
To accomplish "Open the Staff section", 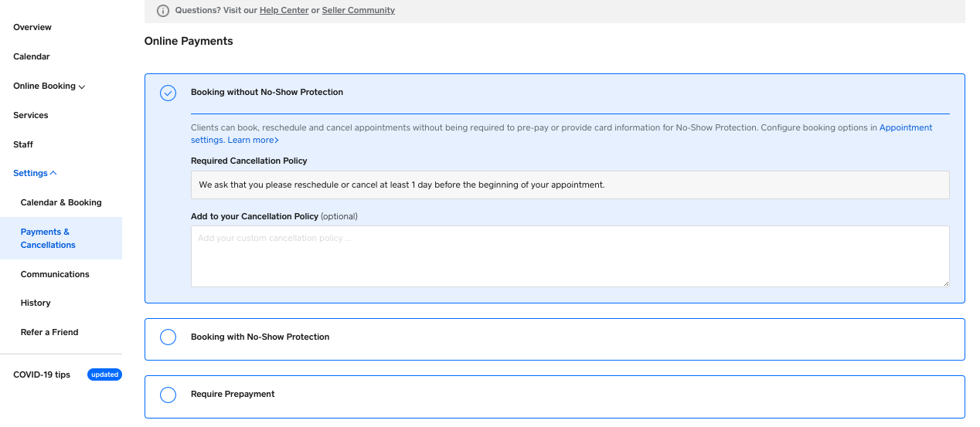I will coord(23,145).
